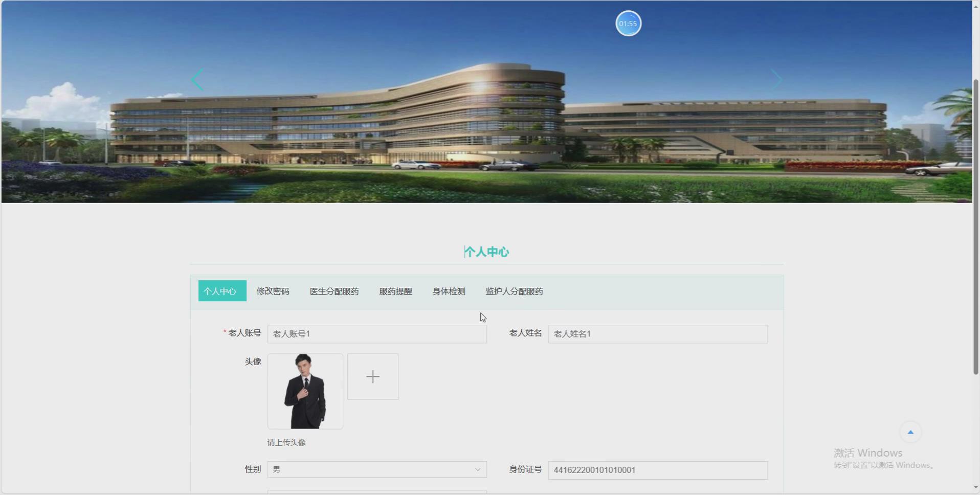Screen dimensions: 980x495
Task: Click the dropdown chevron next to 男
Action: [477, 469]
